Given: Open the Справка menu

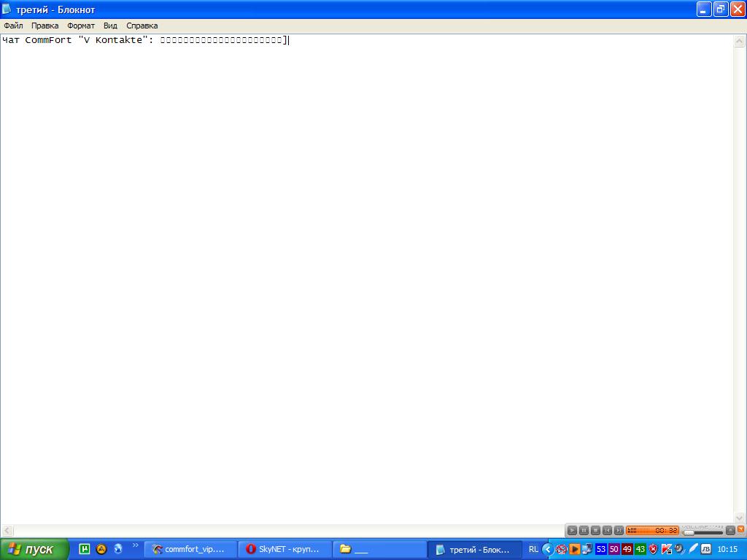Looking at the screenshot, I should pyautogui.click(x=142, y=26).
